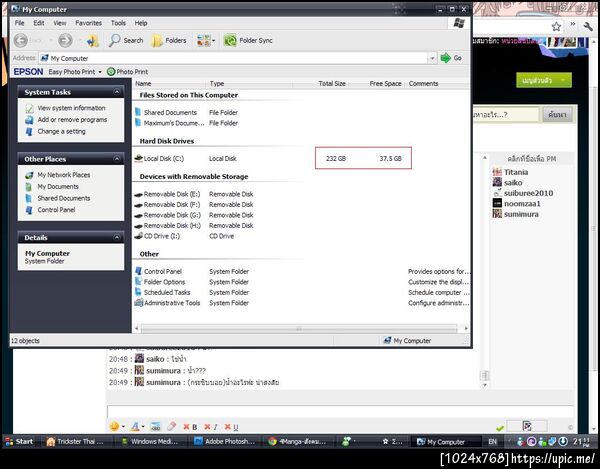Sort by the Name column header
The height and width of the screenshot is (469, 600).
[170, 83]
